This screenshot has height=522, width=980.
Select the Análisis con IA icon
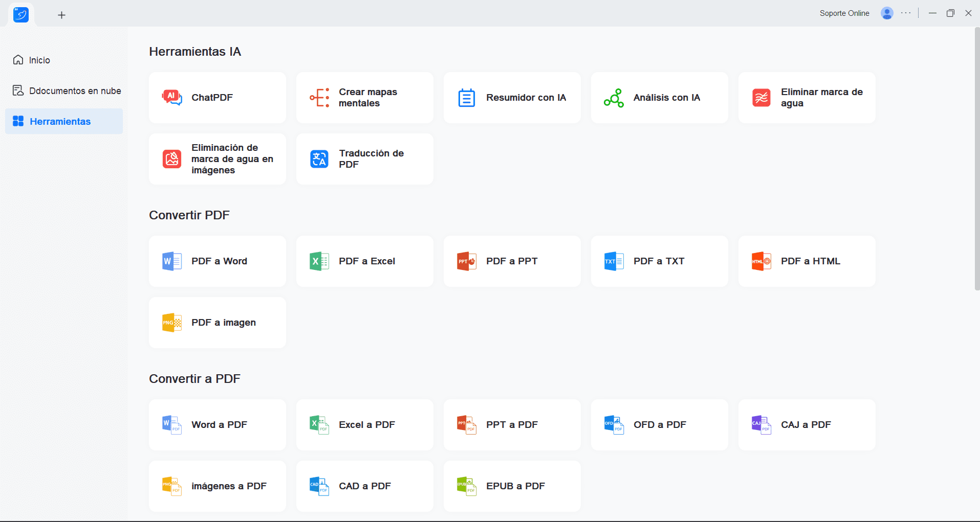[614, 98]
